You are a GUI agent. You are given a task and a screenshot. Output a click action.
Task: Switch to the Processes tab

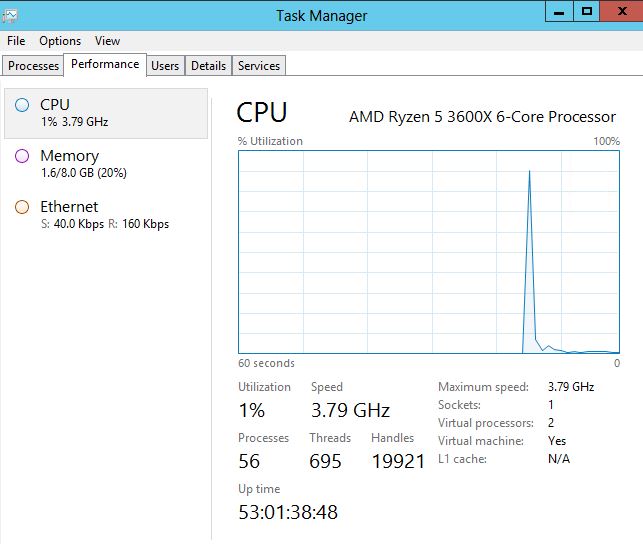tap(33, 66)
